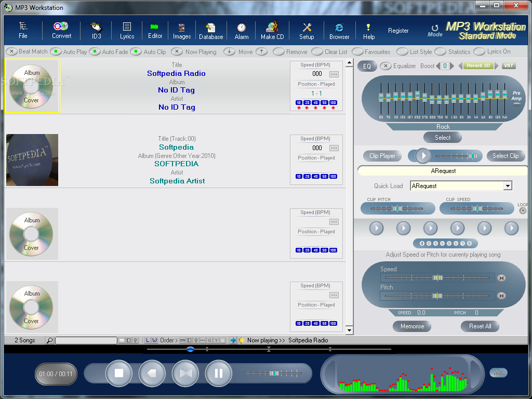Click the song search input field
Screen dimensions: 532x399
tap(86, 340)
